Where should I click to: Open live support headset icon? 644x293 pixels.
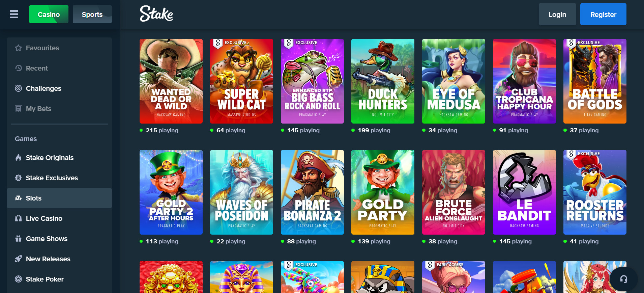click(x=623, y=279)
